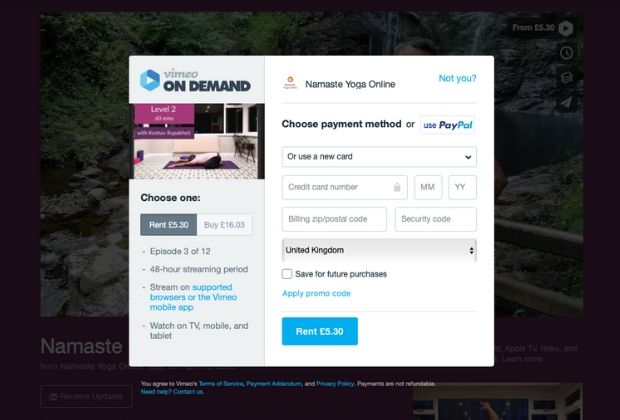Screen dimensions: 620x420
Task: Check Save for future purchases
Action: 287,274
